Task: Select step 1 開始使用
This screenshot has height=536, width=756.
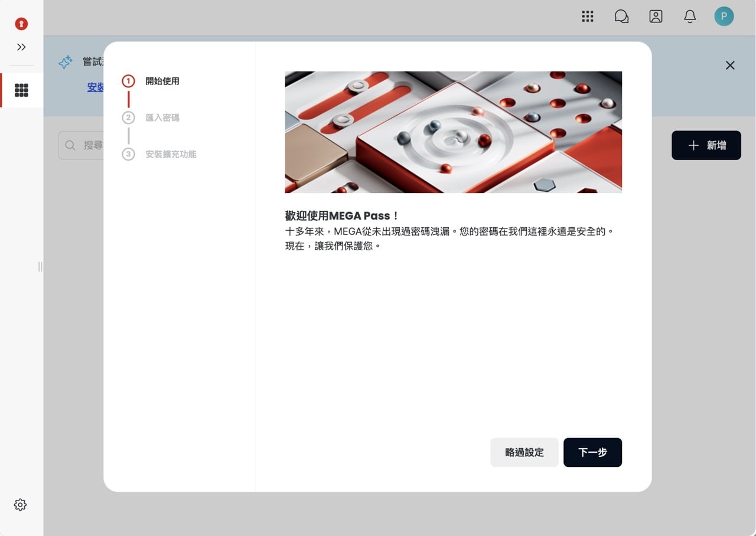Action: click(x=151, y=81)
